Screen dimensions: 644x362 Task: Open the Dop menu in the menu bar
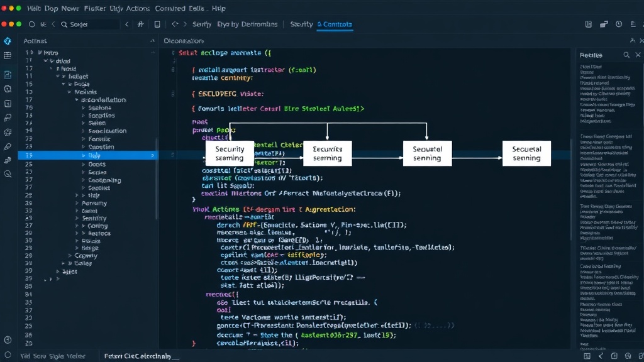[x=52, y=8]
